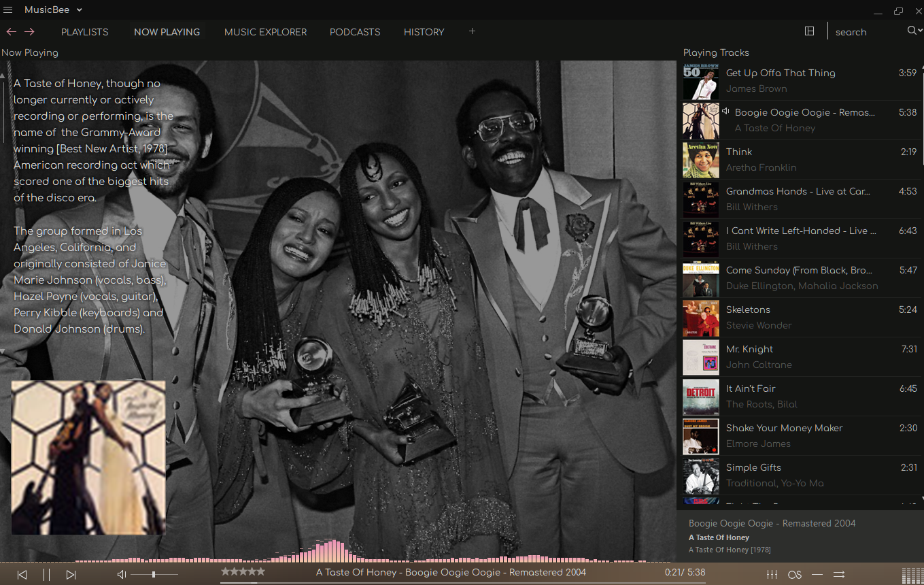
Task: Click the speaker icon on playing track
Action: [x=726, y=112]
